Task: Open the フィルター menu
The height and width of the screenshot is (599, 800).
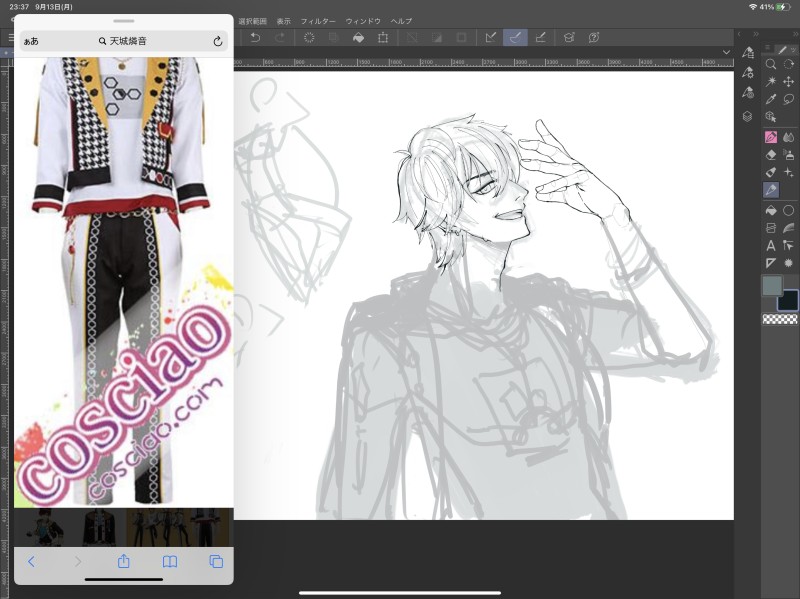Action: [318, 21]
